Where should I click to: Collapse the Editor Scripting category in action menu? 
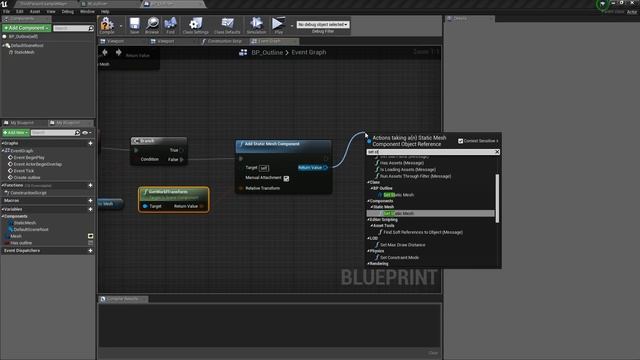(x=368, y=220)
